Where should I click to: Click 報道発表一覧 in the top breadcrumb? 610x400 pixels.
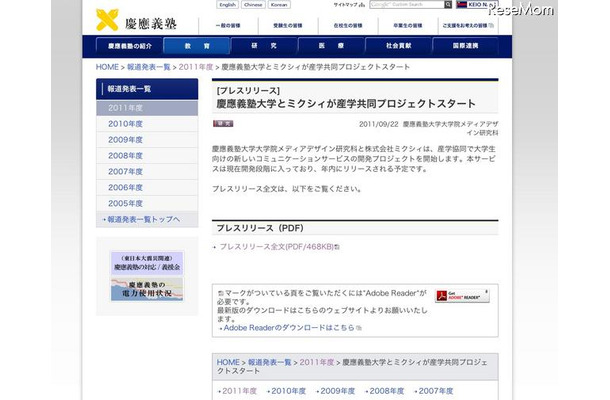point(149,67)
